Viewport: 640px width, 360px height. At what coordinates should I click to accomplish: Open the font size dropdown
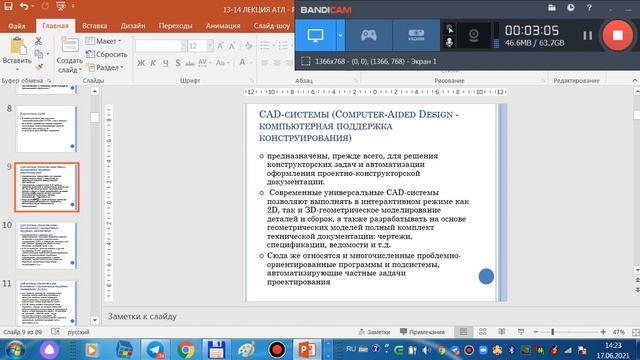(210, 46)
